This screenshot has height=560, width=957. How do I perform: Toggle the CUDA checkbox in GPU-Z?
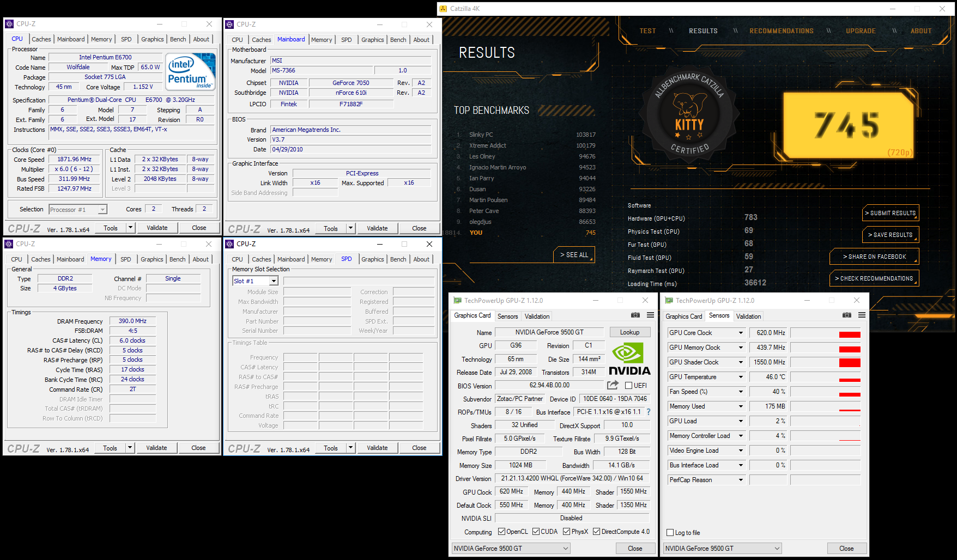point(536,532)
